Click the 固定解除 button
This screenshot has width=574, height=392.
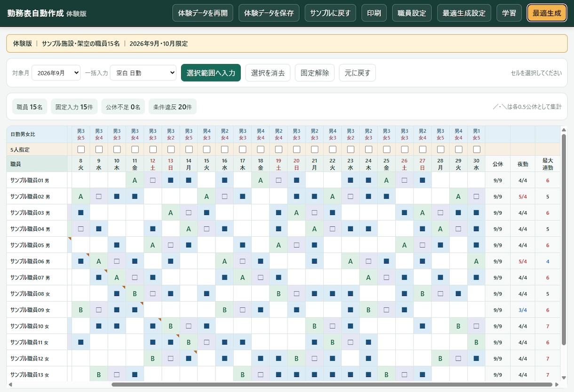point(315,73)
